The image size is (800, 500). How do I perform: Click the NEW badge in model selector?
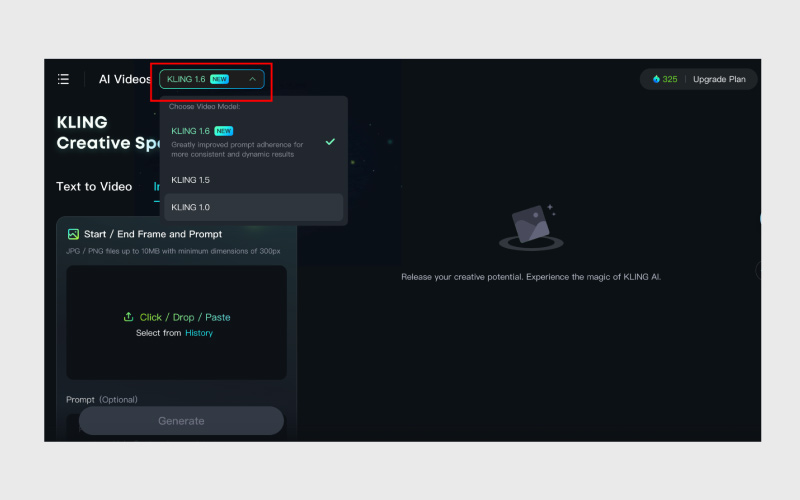click(219, 79)
